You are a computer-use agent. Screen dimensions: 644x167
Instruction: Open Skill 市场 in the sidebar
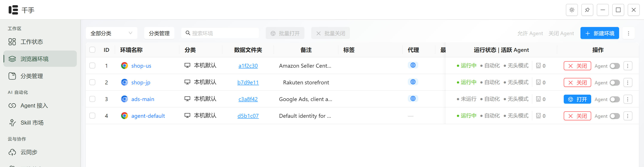tap(40, 123)
